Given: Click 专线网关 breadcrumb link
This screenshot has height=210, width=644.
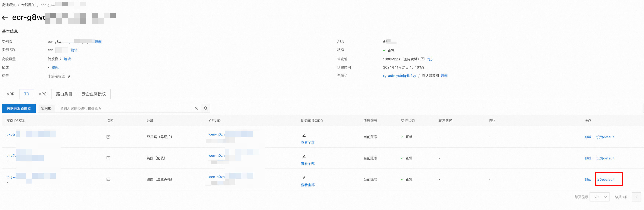Looking at the screenshot, I should click(x=28, y=5).
